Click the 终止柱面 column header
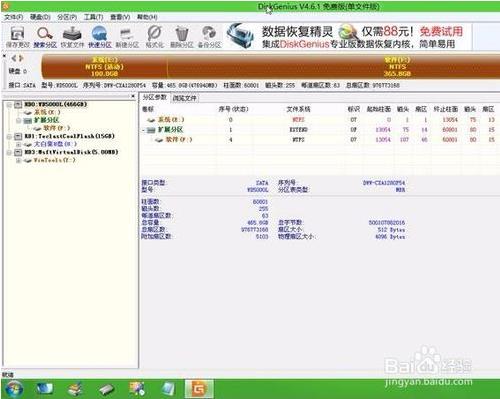Viewport: 500px width, 399px height. click(445, 109)
